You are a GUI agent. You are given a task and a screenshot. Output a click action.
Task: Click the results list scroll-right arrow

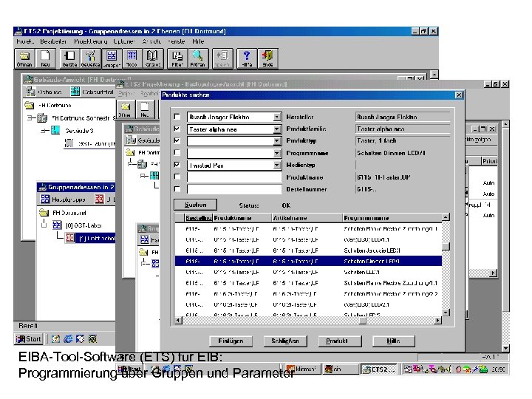pos(438,320)
